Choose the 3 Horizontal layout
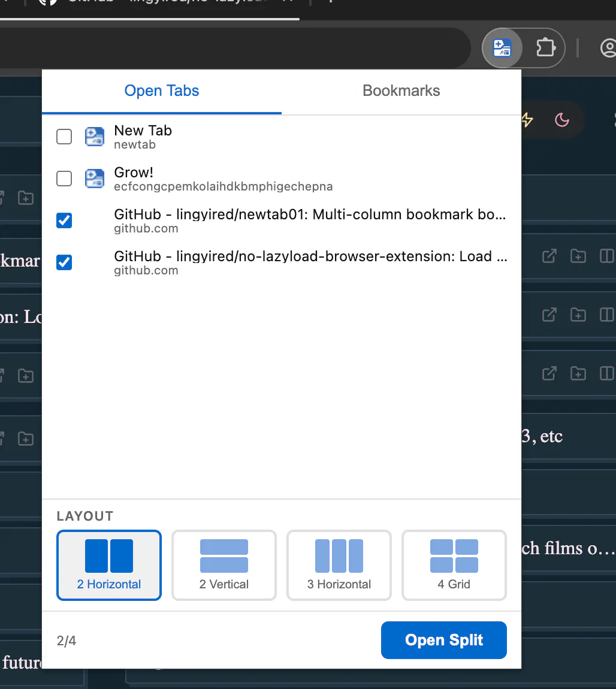 click(x=339, y=565)
